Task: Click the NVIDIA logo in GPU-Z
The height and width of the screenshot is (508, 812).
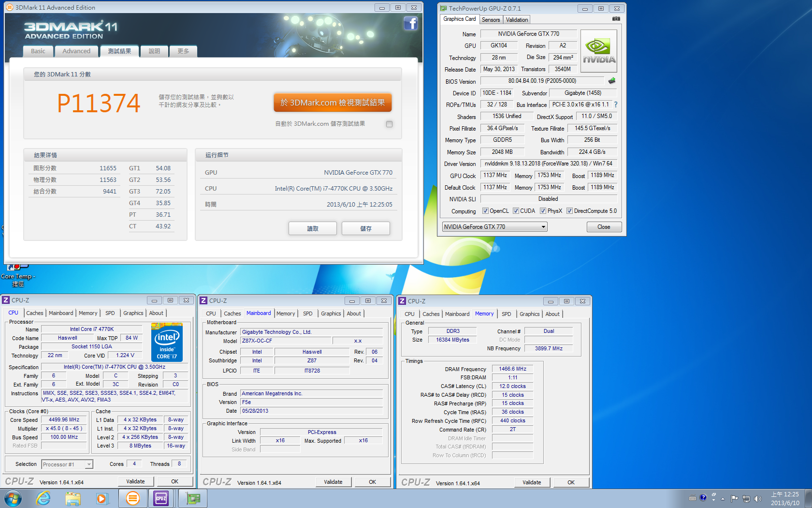Action: [599, 51]
